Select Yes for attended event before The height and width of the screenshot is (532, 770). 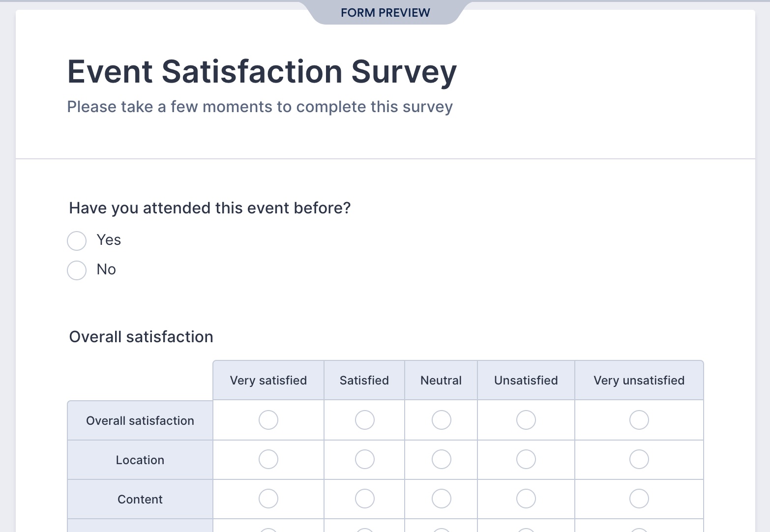(x=77, y=241)
